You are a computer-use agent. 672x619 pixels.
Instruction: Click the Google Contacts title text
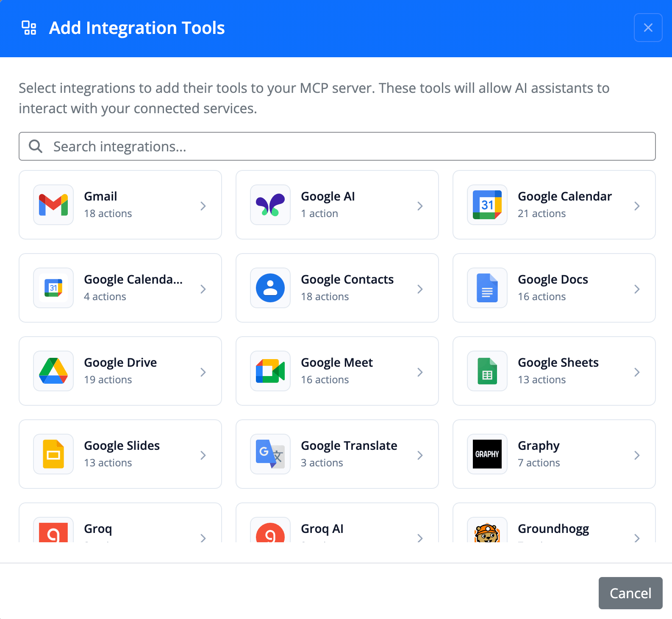[347, 279]
